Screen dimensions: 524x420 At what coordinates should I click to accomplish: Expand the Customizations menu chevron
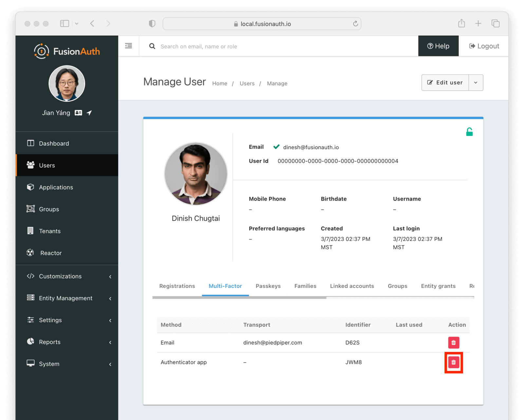pos(110,277)
